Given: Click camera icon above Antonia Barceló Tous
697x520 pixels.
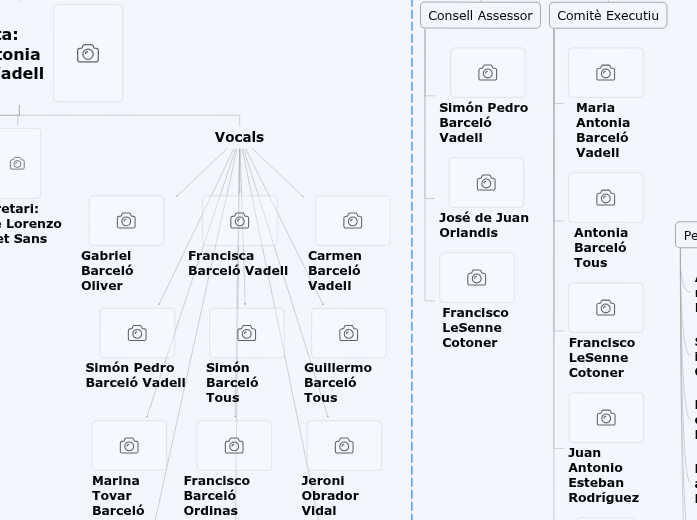Looking at the screenshot, I should tap(605, 198).
